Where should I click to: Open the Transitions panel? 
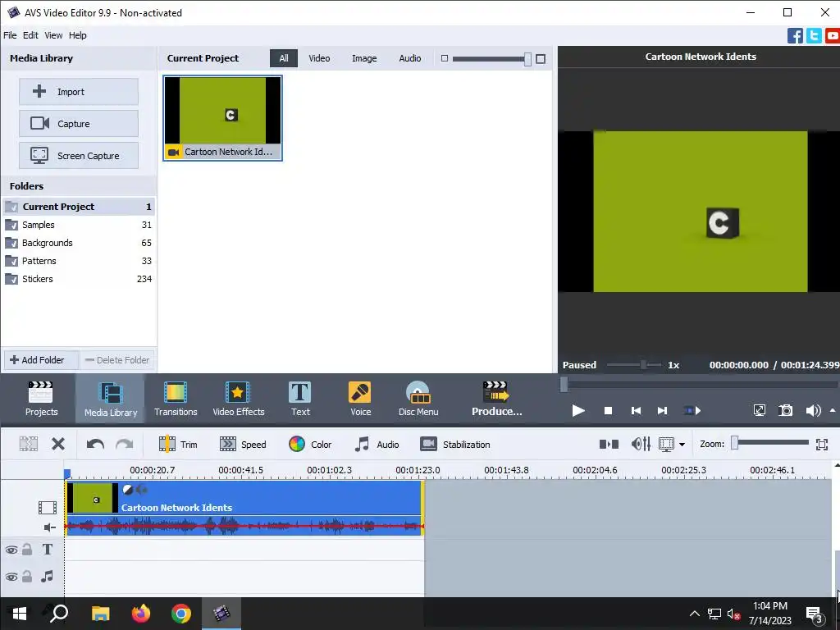tap(176, 399)
